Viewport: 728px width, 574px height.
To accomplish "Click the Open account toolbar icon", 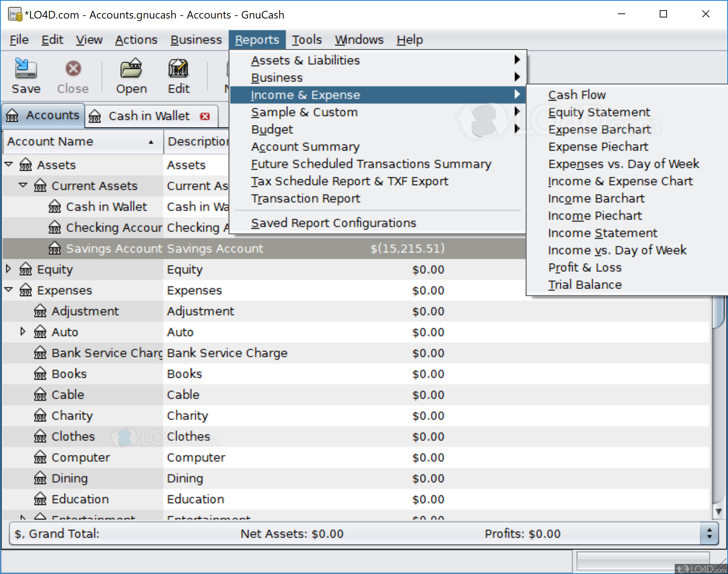I will [131, 68].
